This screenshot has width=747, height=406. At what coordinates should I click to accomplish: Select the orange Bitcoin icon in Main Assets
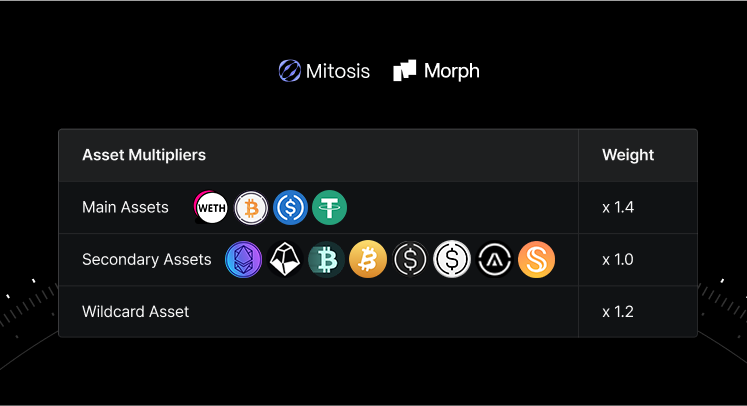[251, 208]
